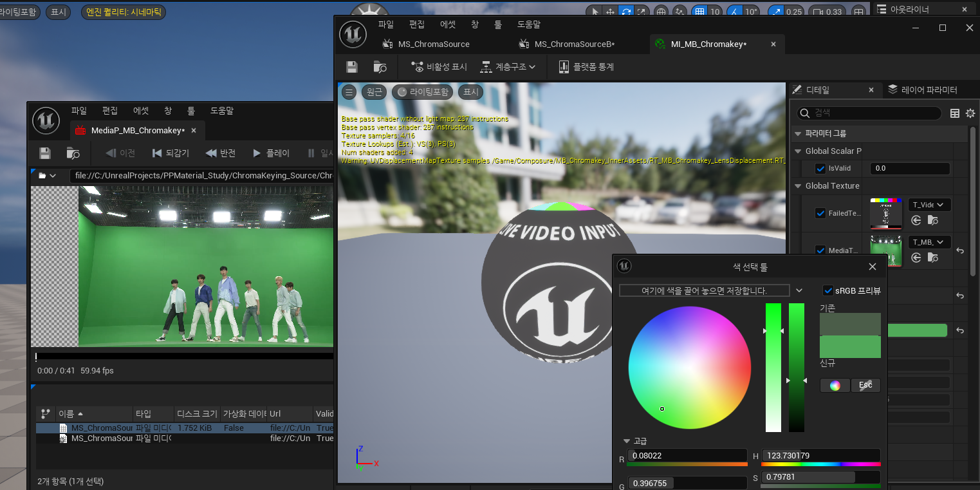Viewport: 980px width, 490px height.
Task: Disable the sRGB preview checkbox
Action: 828,290
